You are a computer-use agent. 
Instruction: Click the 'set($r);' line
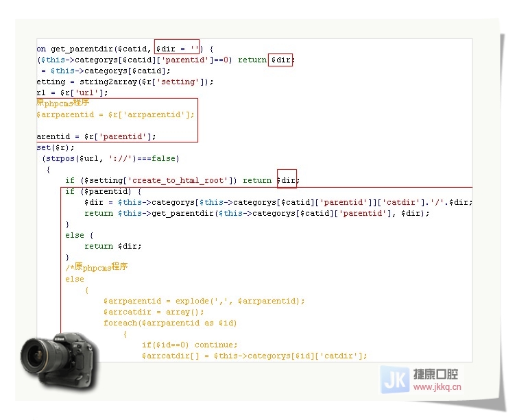point(56,147)
